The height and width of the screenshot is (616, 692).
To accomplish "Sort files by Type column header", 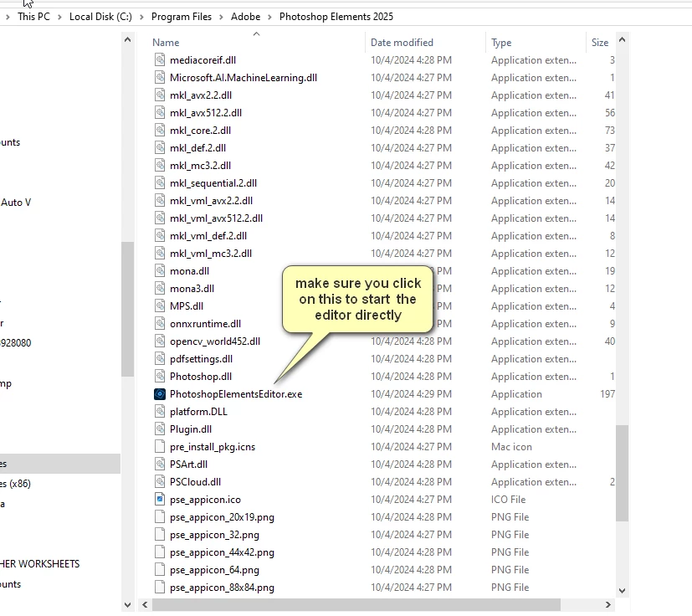I will [x=501, y=43].
